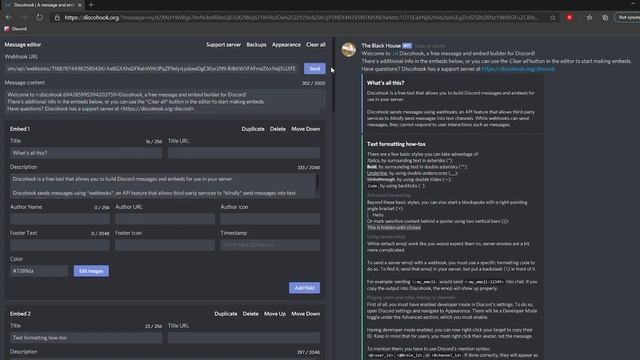The image size is (640, 360).
Task: Click The Black House username in preview
Action: (381, 46)
